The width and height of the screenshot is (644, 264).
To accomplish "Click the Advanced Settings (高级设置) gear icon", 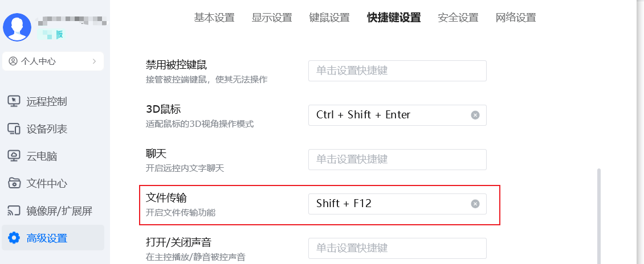I will [x=14, y=238].
